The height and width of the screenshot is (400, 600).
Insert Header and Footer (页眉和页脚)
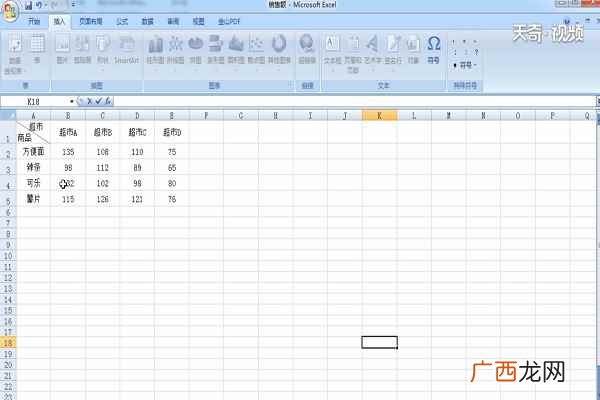point(352,54)
